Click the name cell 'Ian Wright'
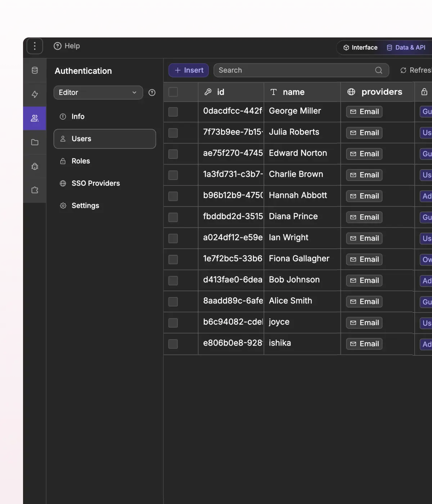432x504 pixels. click(x=302, y=238)
